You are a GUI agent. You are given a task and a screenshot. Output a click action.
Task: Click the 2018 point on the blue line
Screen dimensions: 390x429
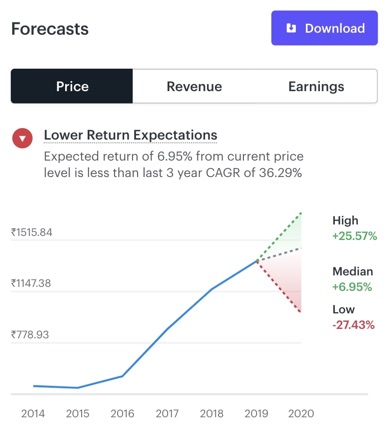click(x=212, y=289)
